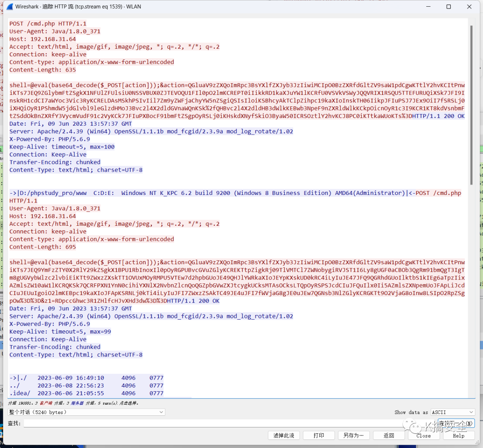Click the first request line at top "POST /cmd.php HTTP/1.1"
The width and height of the screenshot is (483, 448).
point(48,24)
